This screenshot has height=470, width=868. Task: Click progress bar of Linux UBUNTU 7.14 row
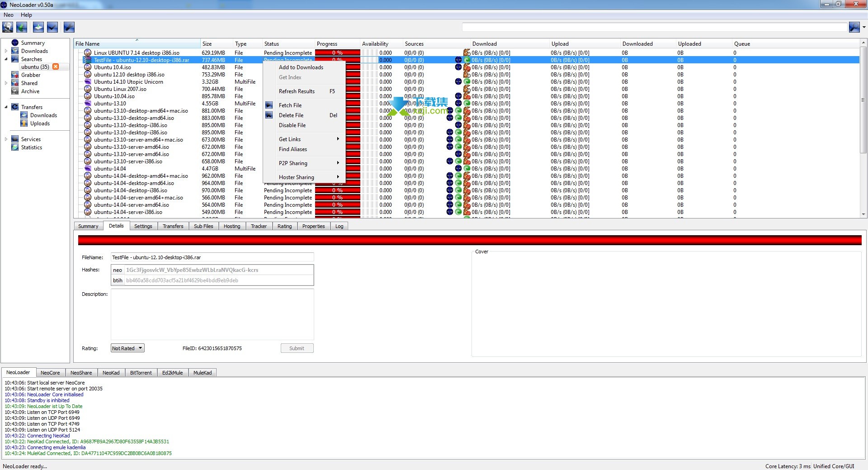click(x=337, y=53)
